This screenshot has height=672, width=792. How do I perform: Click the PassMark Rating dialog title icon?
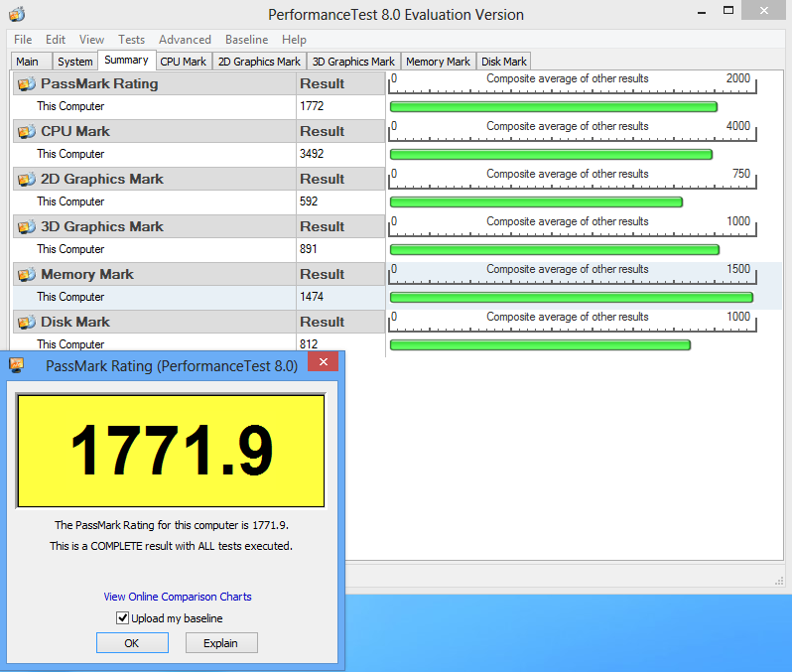pos(17,365)
